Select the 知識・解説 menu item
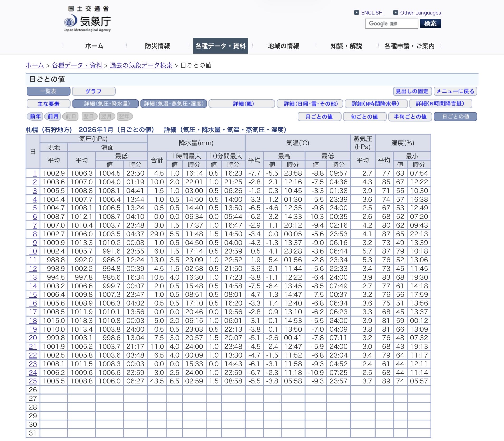Image resolution: width=504 pixels, height=441 pixels. coord(346,46)
